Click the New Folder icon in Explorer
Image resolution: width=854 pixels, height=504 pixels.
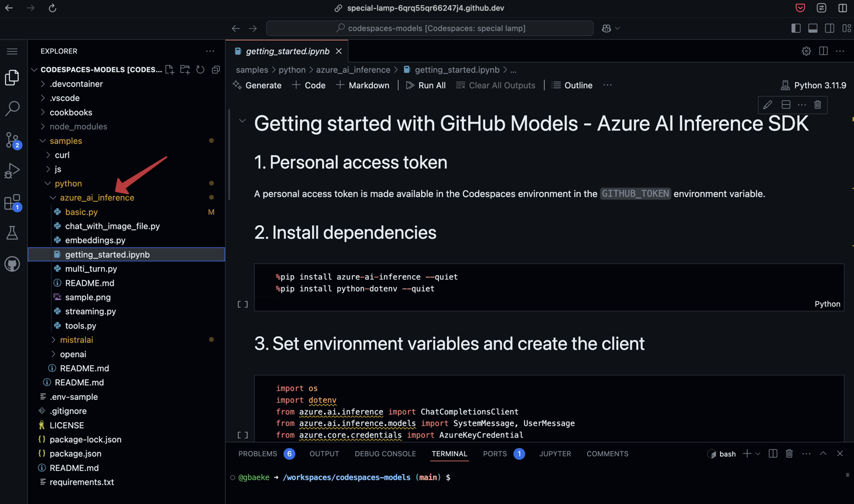click(x=184, y=69)
